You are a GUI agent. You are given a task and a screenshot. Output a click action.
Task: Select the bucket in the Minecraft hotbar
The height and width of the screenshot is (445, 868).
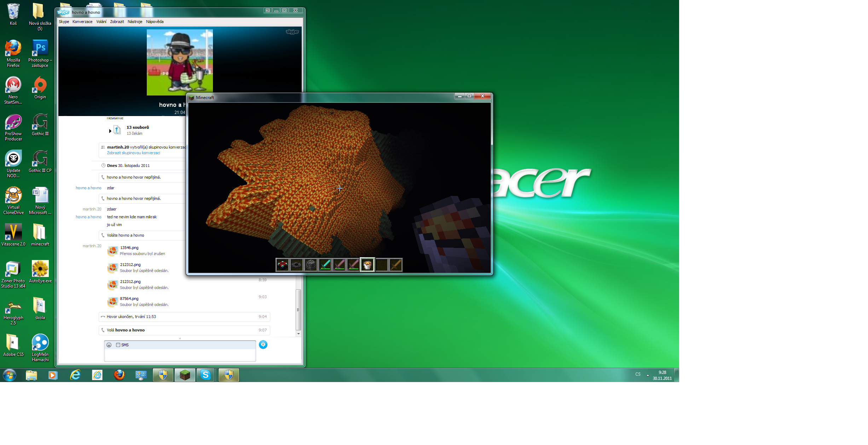pyautogui.click(x=368, y=265)
